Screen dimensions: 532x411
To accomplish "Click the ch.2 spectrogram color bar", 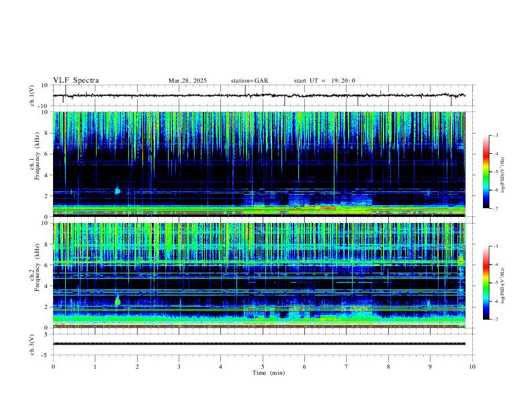I will (x=486, y=283).
